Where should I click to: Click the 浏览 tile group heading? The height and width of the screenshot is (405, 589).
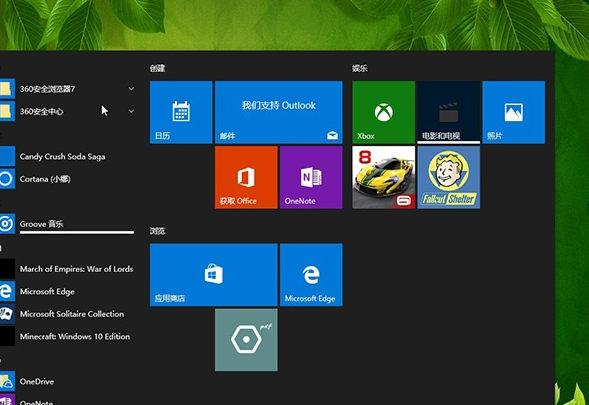(157, 231)
